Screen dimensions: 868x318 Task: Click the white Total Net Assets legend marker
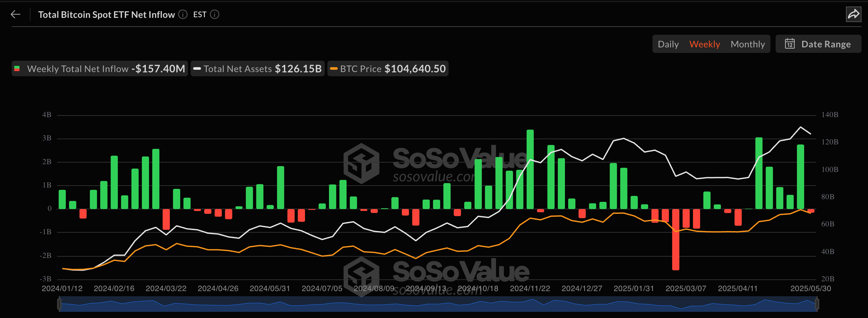(x=197, y=69)
